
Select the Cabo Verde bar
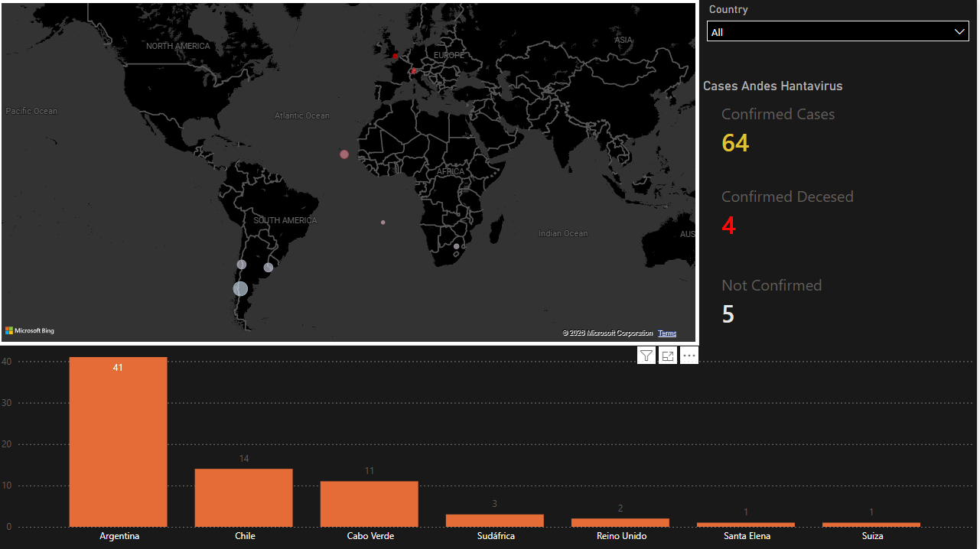pyautogui.click(x=369, y=504)
